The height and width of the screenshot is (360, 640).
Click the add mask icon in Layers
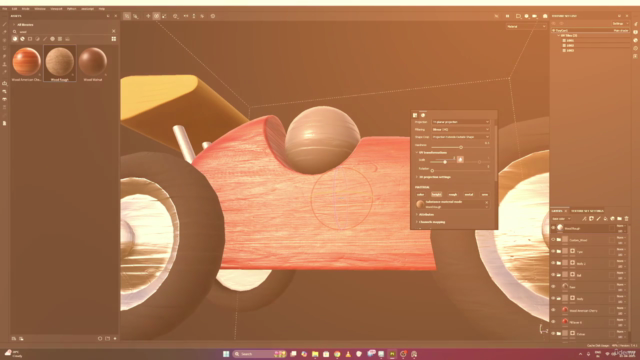pos(591,219)
